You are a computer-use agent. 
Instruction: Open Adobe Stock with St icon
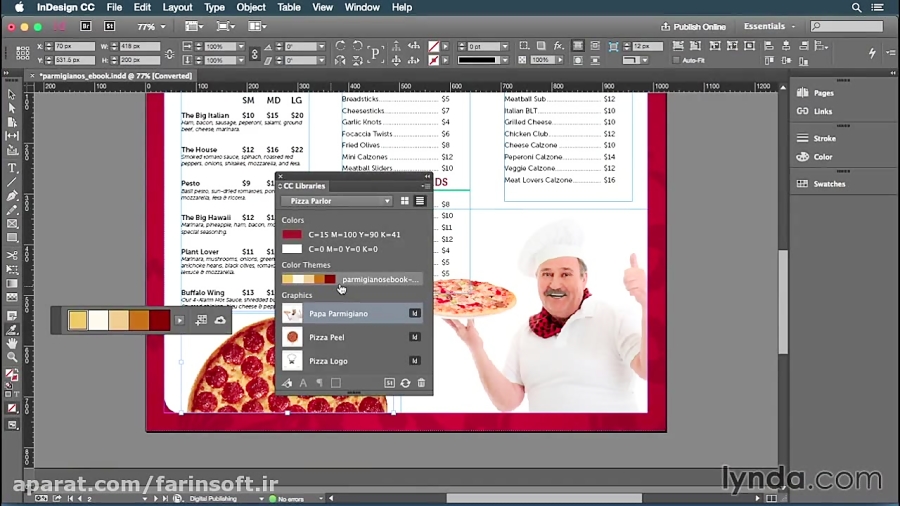click(x=109, y=26)
